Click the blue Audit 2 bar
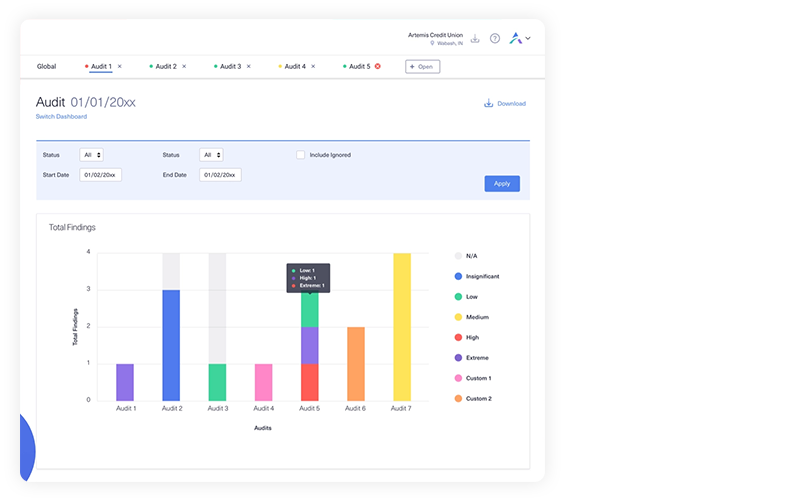 pyautogui.click(x=171, y=345)
